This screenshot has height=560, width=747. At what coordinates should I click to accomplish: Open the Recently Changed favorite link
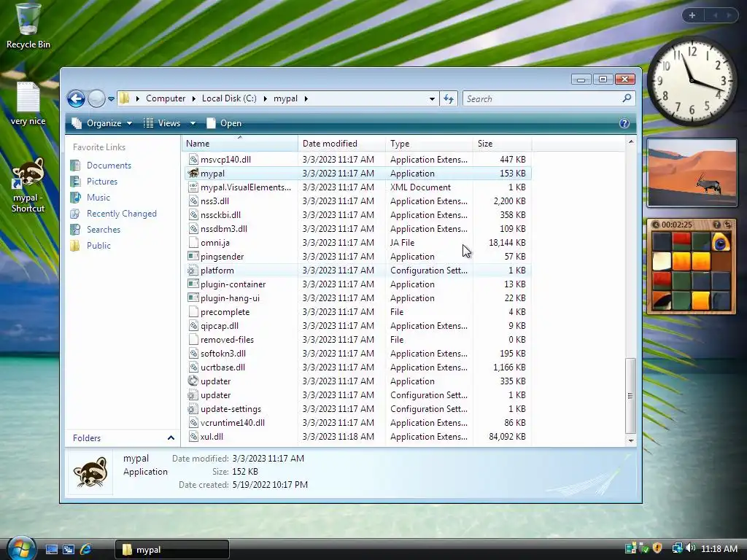point(122,214)
